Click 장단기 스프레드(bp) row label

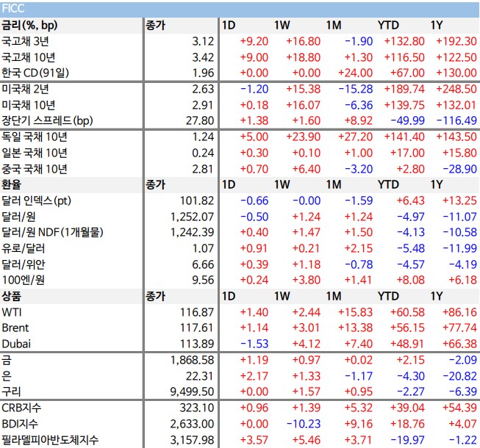pyautogui.click(x=47, y=120)
